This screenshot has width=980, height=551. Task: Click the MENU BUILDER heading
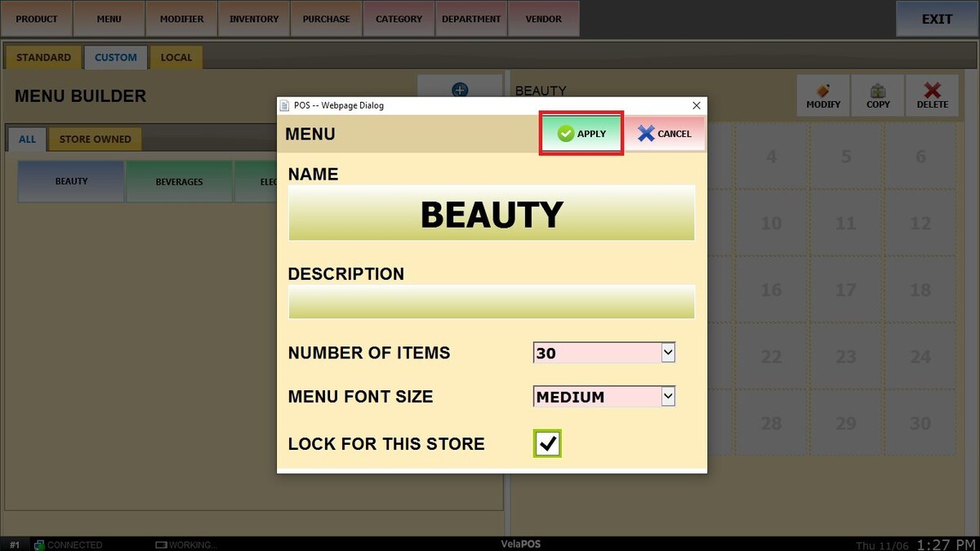tap(80, 96)
